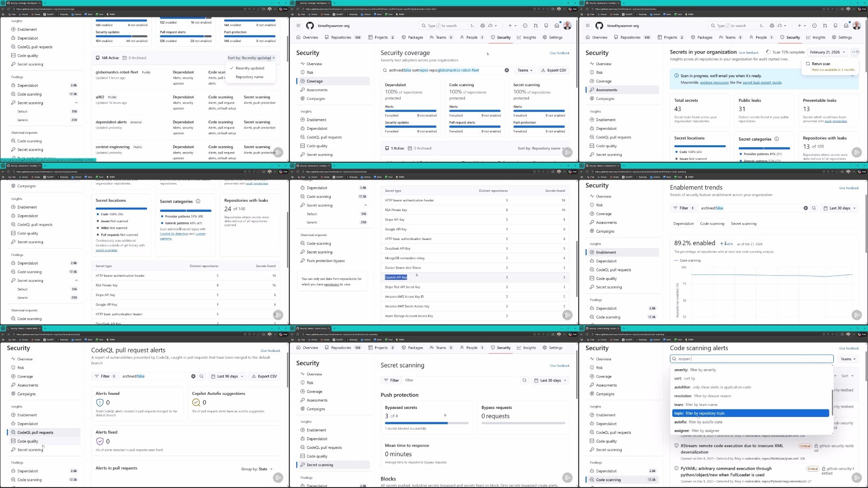Open the February 21, 2026 date dropdown
The height and width of the screenshot is (488, 868).
coord(827,52)
